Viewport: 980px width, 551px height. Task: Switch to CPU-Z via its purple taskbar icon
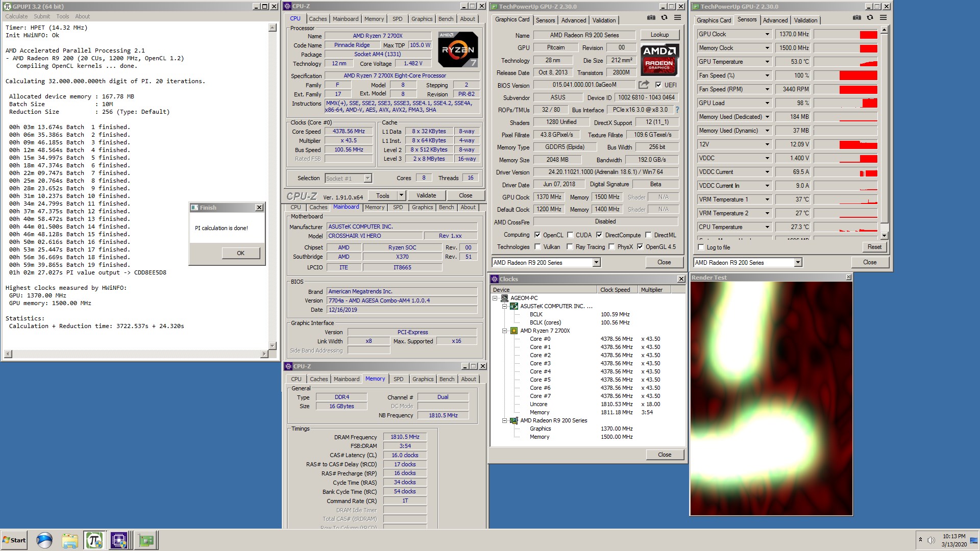coord(119,540)
